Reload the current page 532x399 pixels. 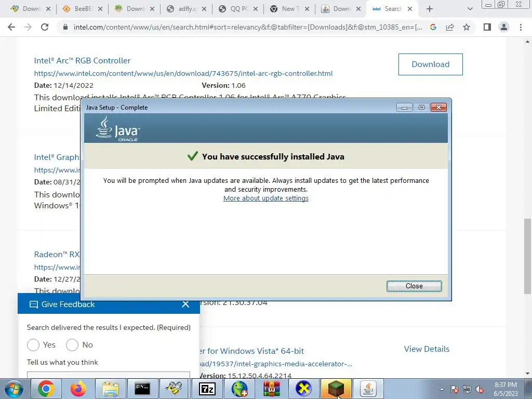click(45, 27)
